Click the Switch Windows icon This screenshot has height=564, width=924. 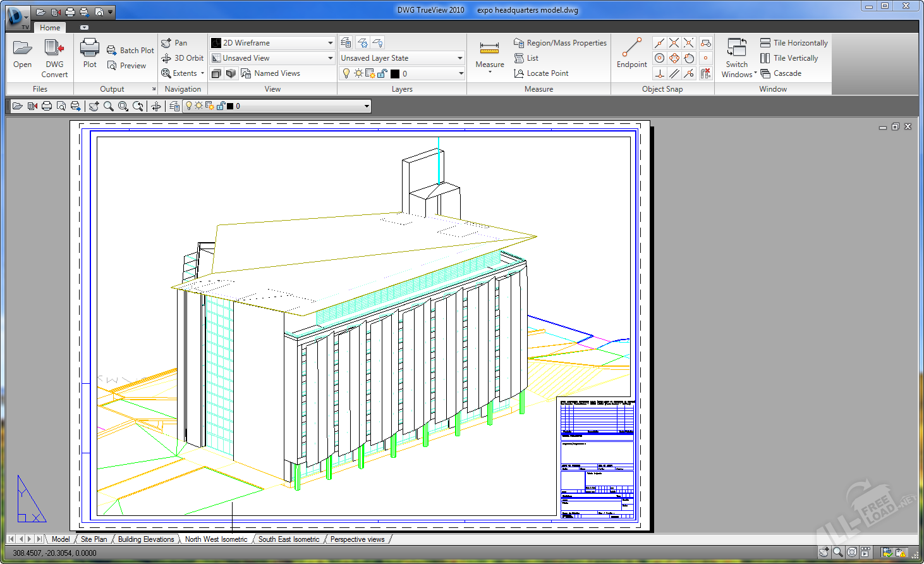click(737, 49)
